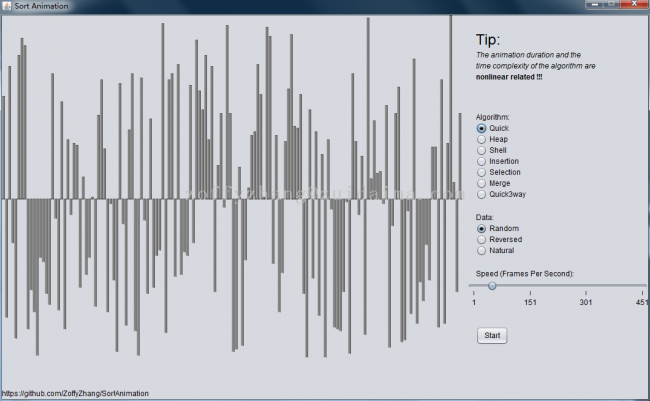
Task: Minimize the Sort Animation window
Action: coord(594,5)
